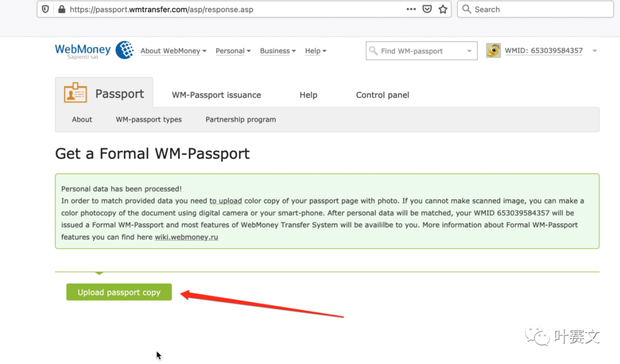Click the WMID user avatar icon
Screen dimensions: 620x364
click(493, 51)
